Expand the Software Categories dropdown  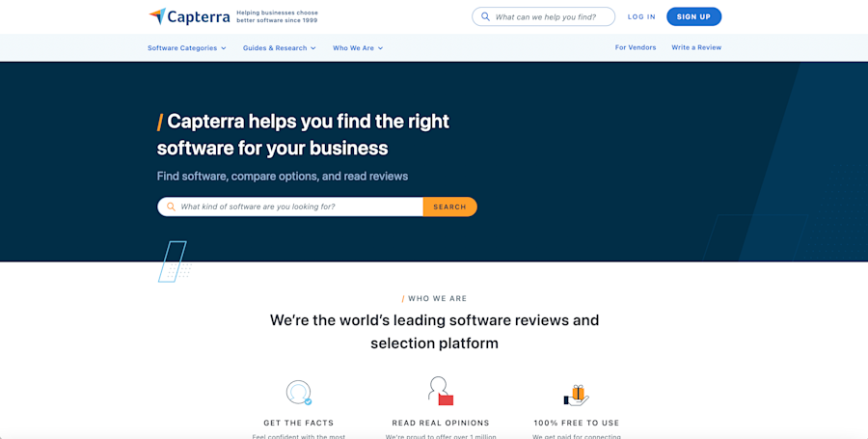[x=186, y=48]
